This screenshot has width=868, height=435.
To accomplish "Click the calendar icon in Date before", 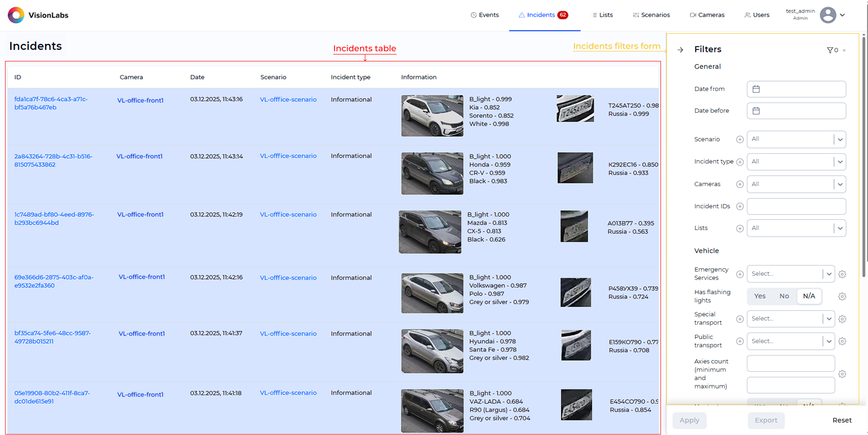I will [x=756, y=111].
